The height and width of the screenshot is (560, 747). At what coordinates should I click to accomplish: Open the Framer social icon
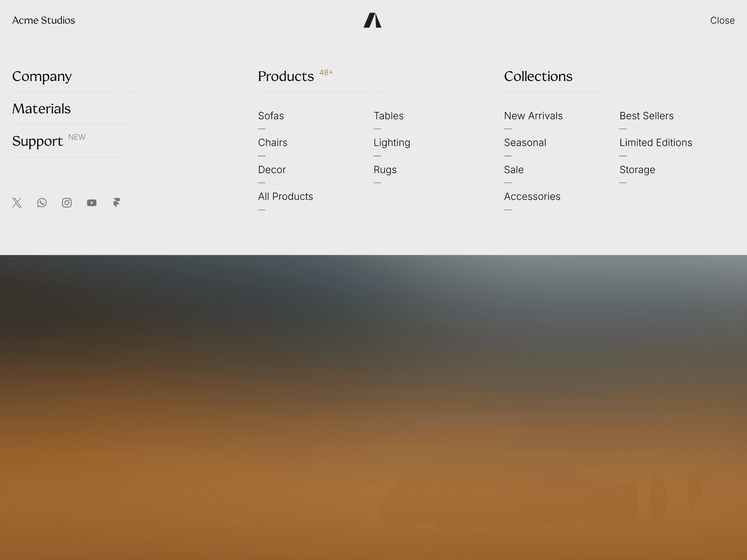pos(117,203)
